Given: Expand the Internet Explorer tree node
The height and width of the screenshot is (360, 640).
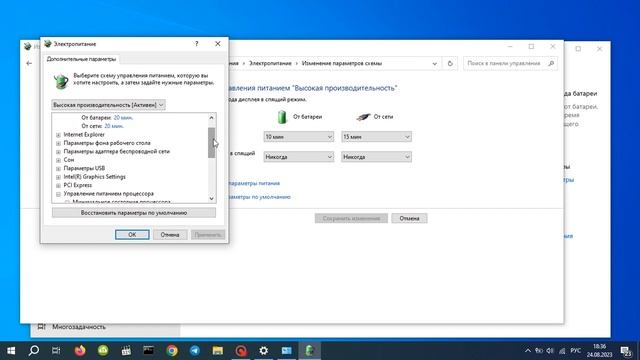Looking at the screenshot, I should (58, 135).
